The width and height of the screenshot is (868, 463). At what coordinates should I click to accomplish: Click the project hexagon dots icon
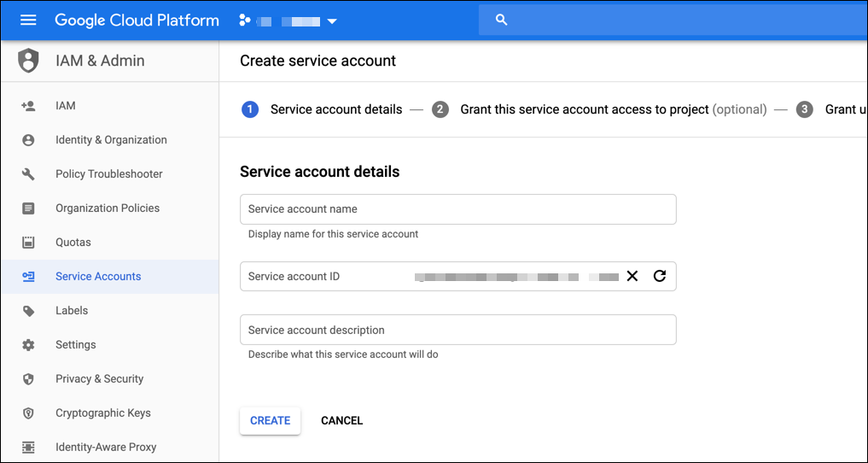click(244, 21)
